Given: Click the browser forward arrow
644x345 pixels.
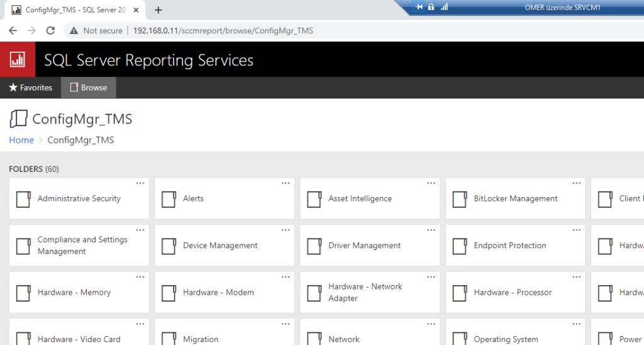Looking at the screenshot, I should [x=31, y=30].
